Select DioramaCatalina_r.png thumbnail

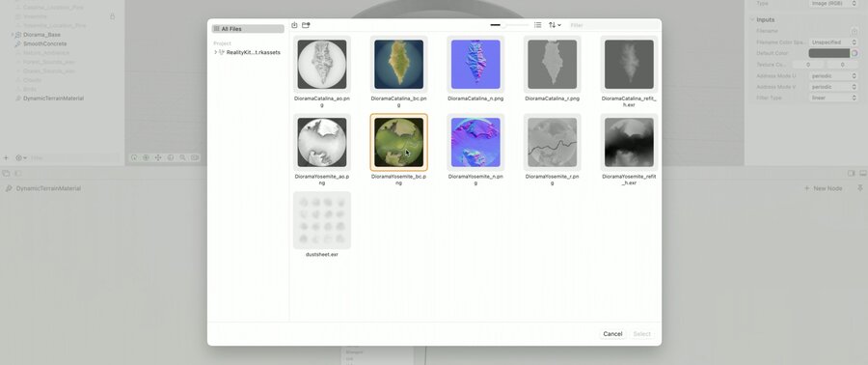(552, 65)
